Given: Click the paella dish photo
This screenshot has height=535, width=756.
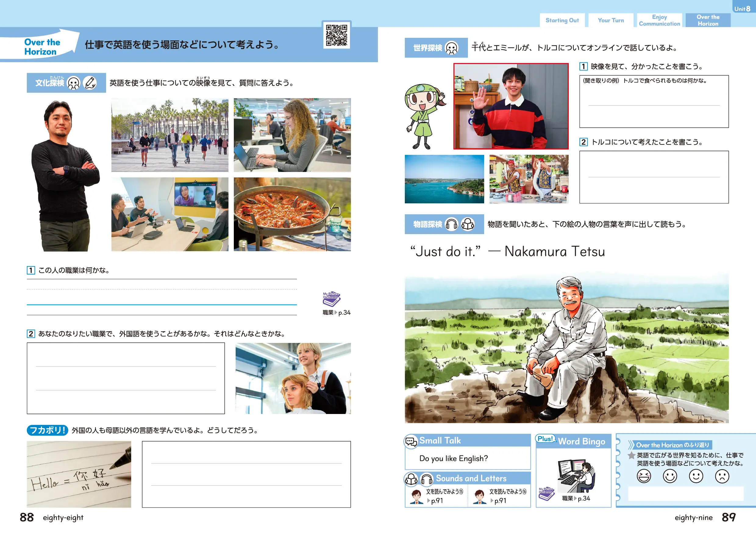Looking at the screenshot, I should 292,214.
